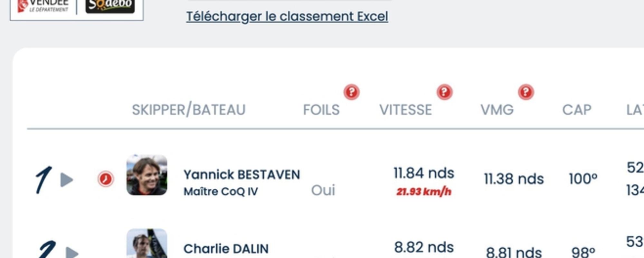Click the red clock icon beside Bestaven

(106, 179)
